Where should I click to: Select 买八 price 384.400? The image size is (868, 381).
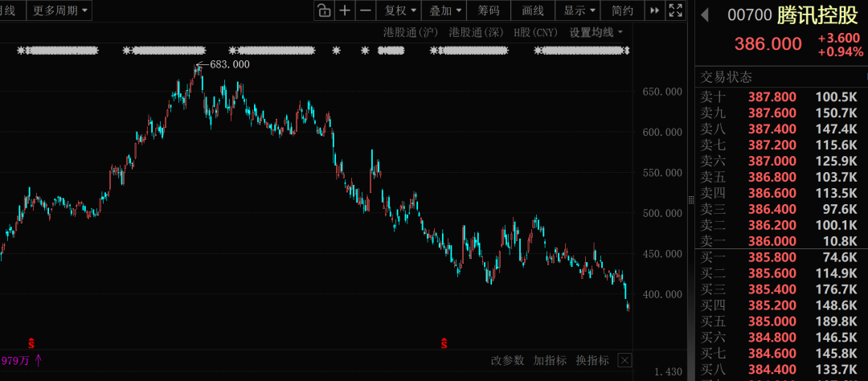[772, 370]
